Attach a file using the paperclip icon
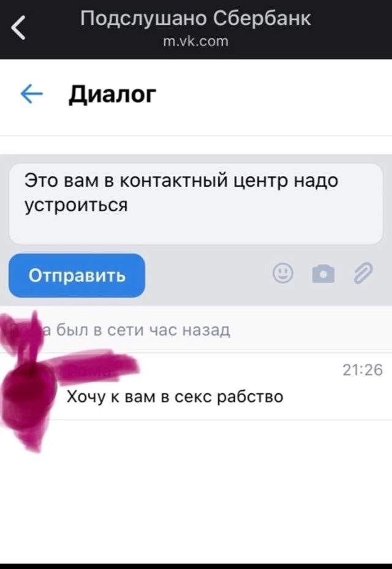Image resolution: width=392 pixels, height=569 pixels. tap(363, 273)
